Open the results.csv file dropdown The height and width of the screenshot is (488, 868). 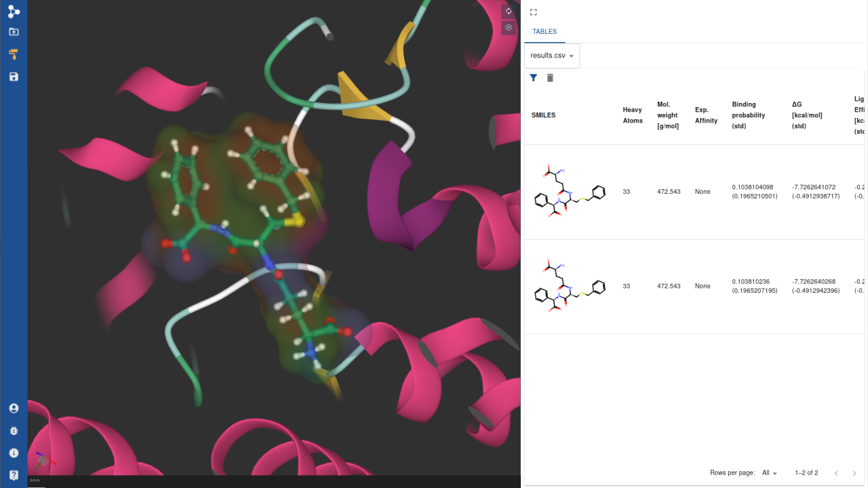[x=552, y=56]
